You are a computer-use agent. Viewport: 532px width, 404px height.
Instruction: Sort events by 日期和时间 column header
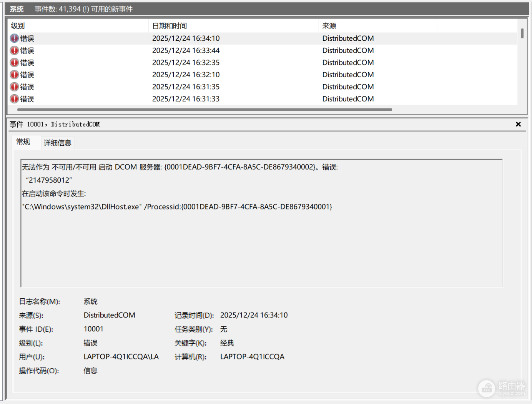point(234,26)
